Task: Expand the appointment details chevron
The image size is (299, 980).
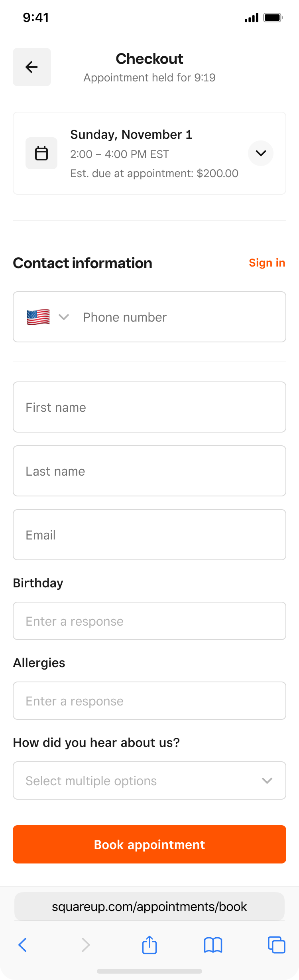Action: pyautogui.click(x=261, y=153)
